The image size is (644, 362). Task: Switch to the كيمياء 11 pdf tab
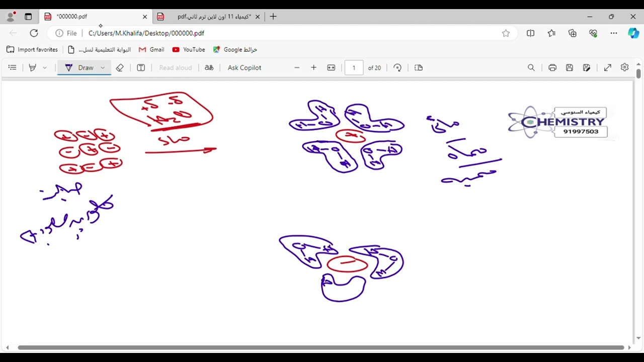click(x=208, y=17)
